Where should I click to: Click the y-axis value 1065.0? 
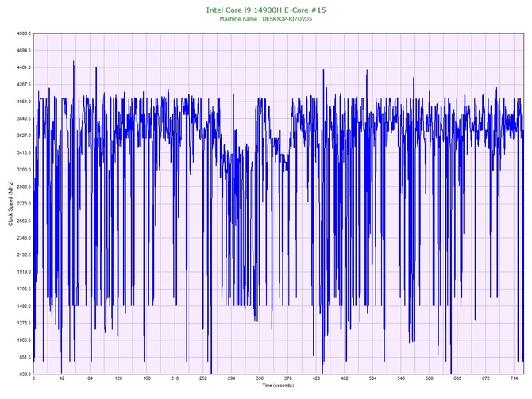click(x=24, y=340)
